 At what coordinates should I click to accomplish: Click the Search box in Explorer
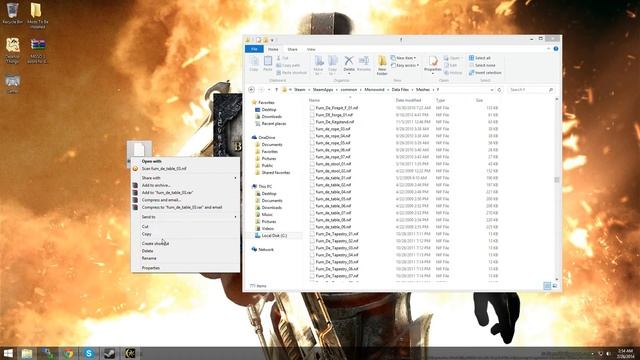coord(531,90)
